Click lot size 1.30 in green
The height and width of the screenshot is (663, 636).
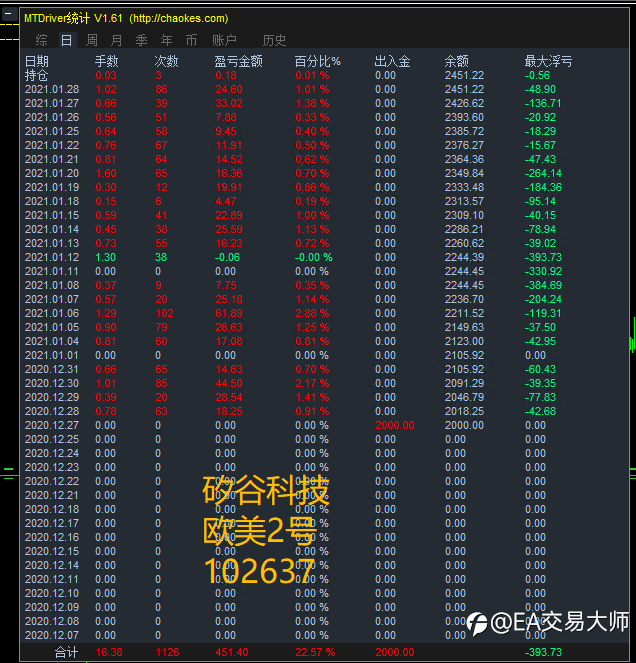106,257
